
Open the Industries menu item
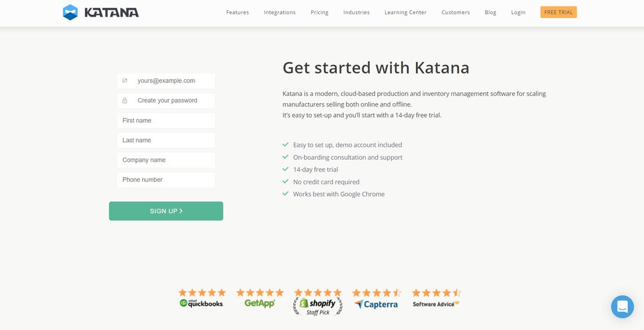click(x=357, y=12)
